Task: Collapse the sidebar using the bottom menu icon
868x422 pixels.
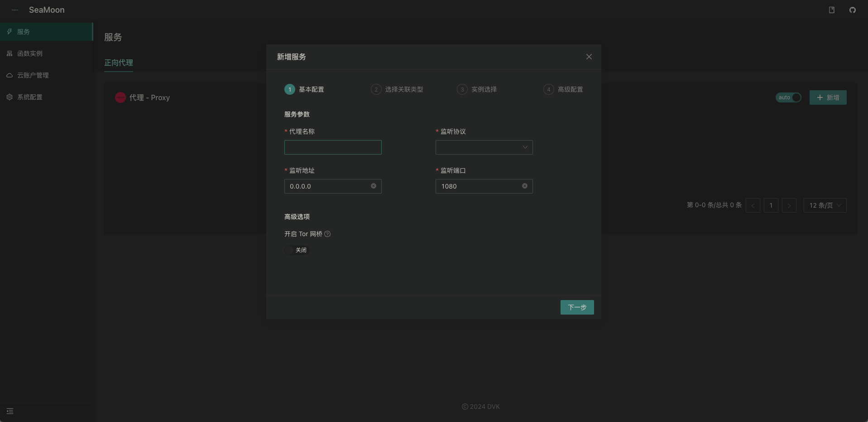Action: tap(10, 411)
